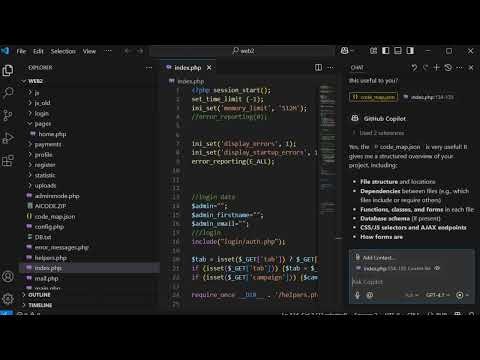The image size is (480, 360).
Task: Close the index.php editor tab
Action: [209, 68]
